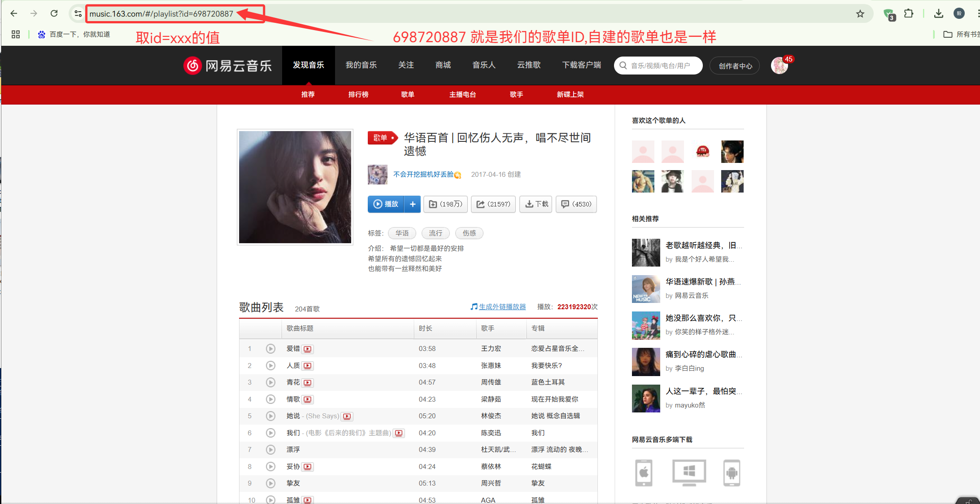Click the Android client download icon
Image resolution: width=980 pixels, height=504 pixels.
[x=732, y=473]
